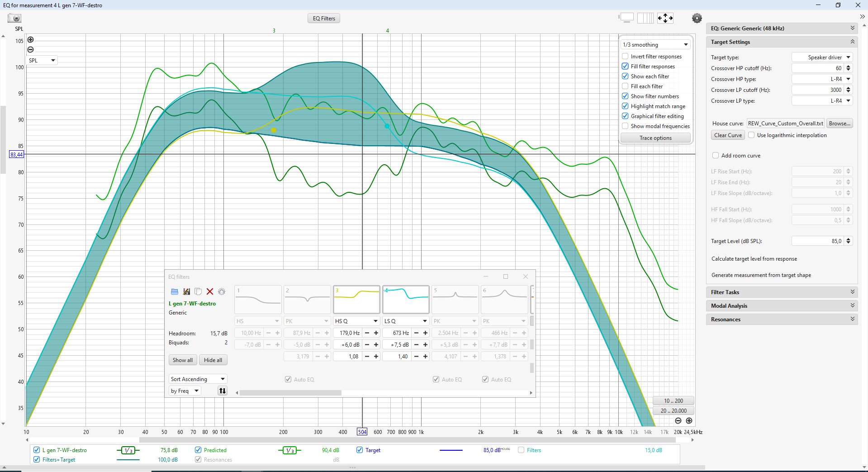Swap sort order arrows icon
This screenshot has height=472, width=868.
click(x=223, y=391)
